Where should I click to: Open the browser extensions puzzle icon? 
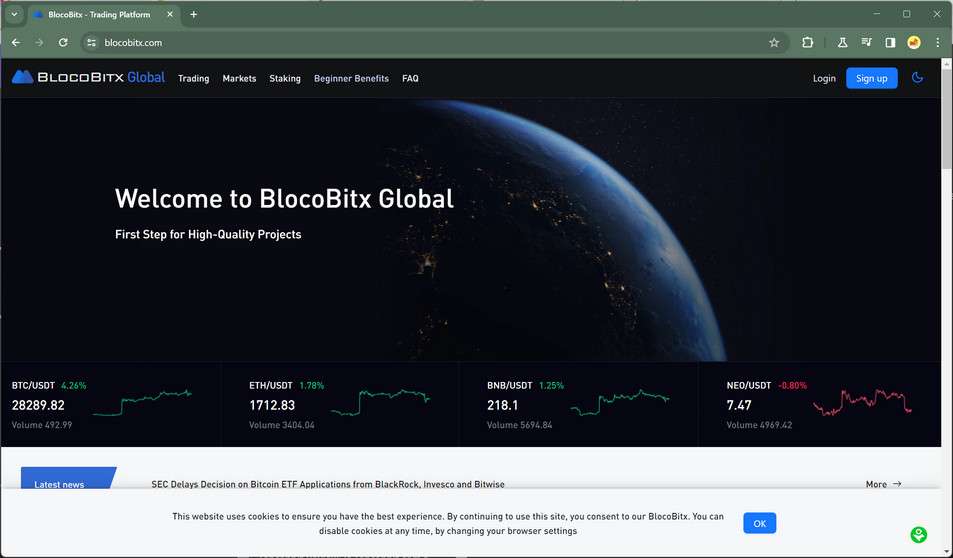808,43
